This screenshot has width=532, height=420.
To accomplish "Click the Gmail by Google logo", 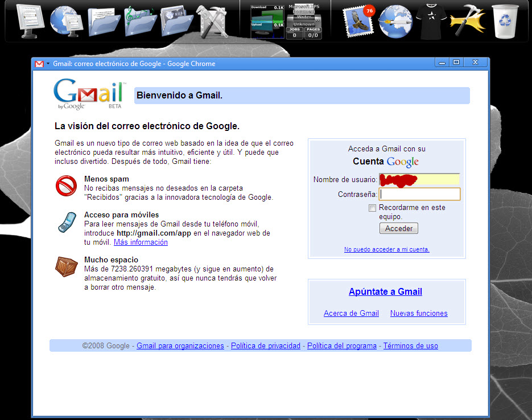I will pos(89,94).
